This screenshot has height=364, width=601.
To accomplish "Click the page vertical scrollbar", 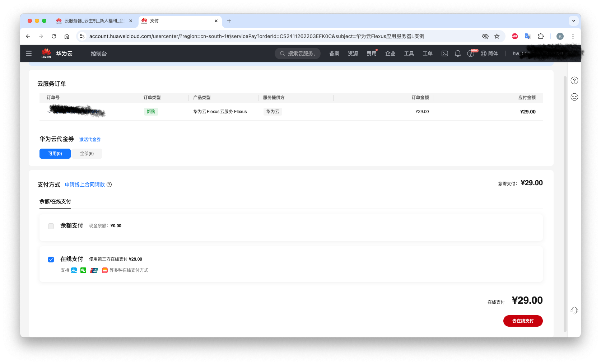I will 565,204.
